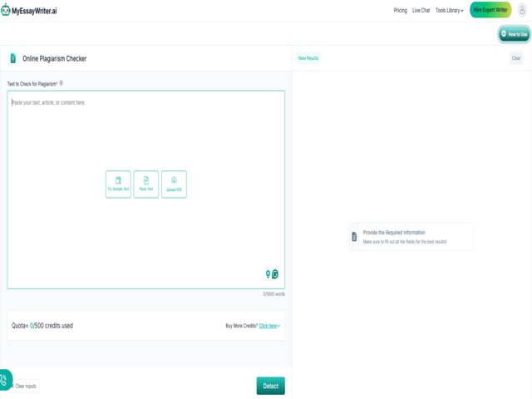The height and width of the screenshot is (399, 532).
Task: Open Live Chat from the top navigation
Action: tap(421, 10)
